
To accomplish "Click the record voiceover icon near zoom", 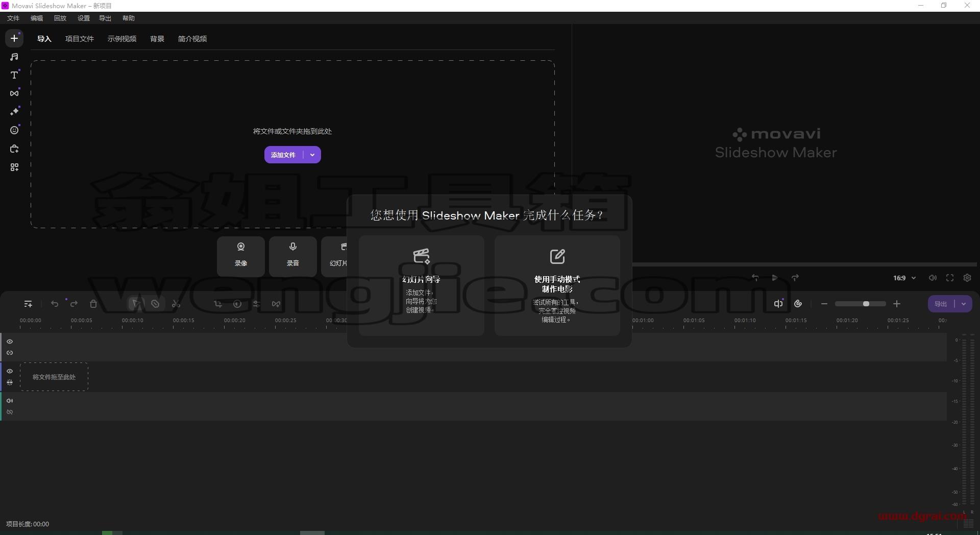I will click(x=778, y=304).
